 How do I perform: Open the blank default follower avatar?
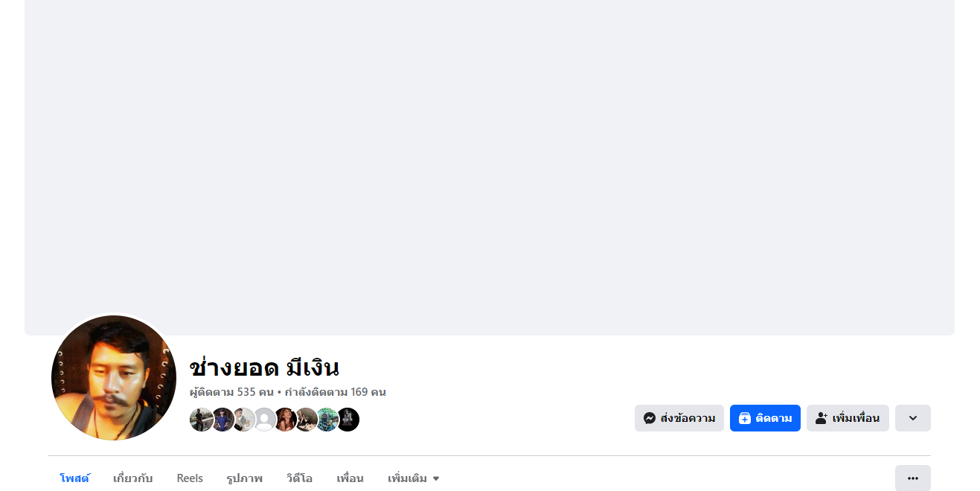[x=264, y=420]
